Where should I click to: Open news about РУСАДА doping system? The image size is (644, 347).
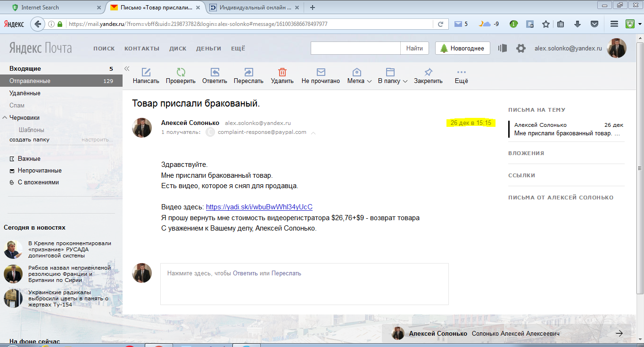click(70, 249)
